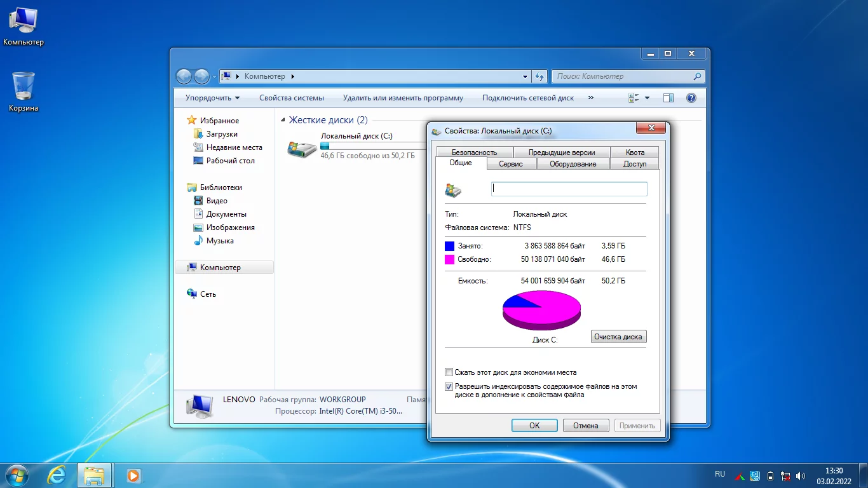Open Windows Media Player from taskbar
The width and height of the screenshot is (868, 488).
point(133,475)
